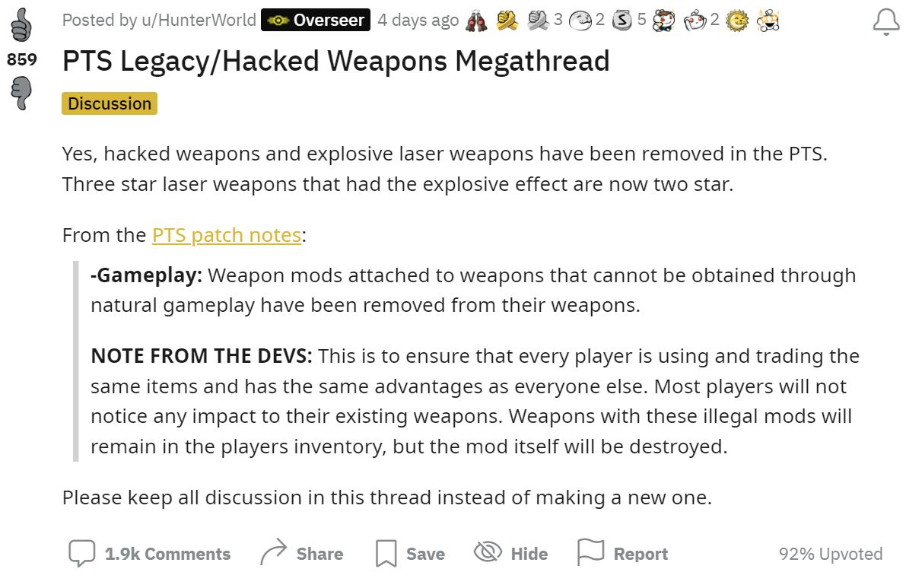
Task: Click the Snoo holding drink award
Action: pos(663,21)
